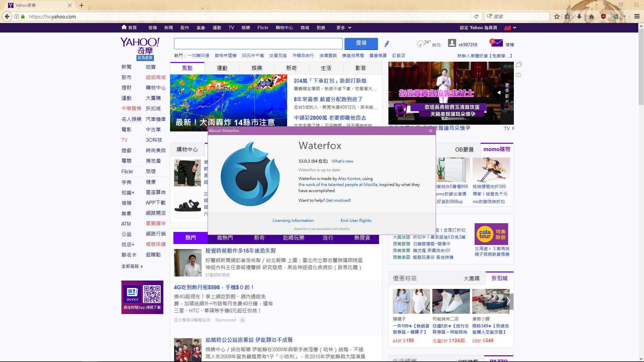Image resolution: width=644 pixels, height=362 pixels.
Task: Open the What's new link
Action: click(342, 161)
